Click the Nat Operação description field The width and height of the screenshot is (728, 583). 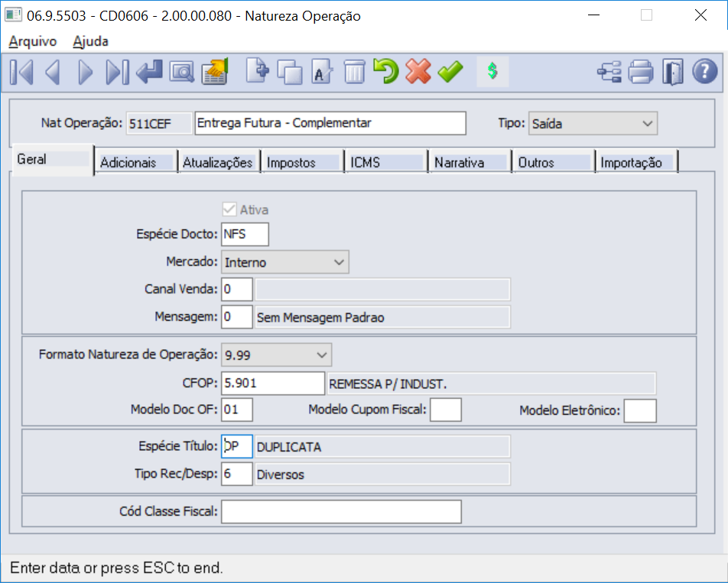[x=330, y=123]
